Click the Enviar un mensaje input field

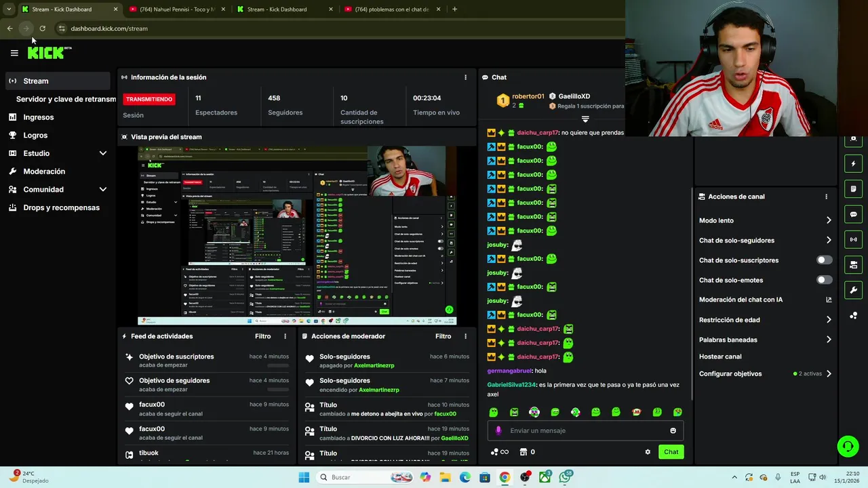pyautogui.click(x=587, y=430)
